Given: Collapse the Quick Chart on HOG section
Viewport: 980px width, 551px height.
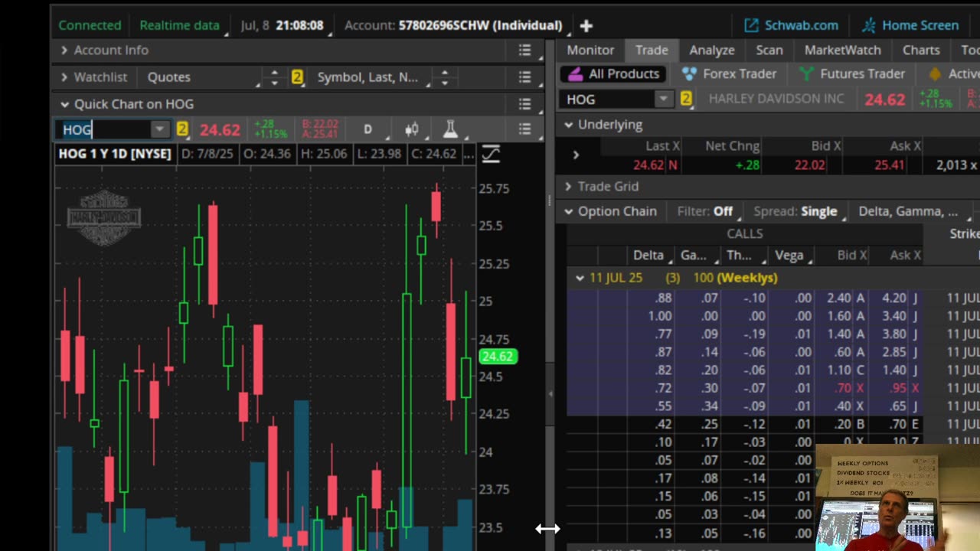Looking at the screenshot, I should [64, 104].
